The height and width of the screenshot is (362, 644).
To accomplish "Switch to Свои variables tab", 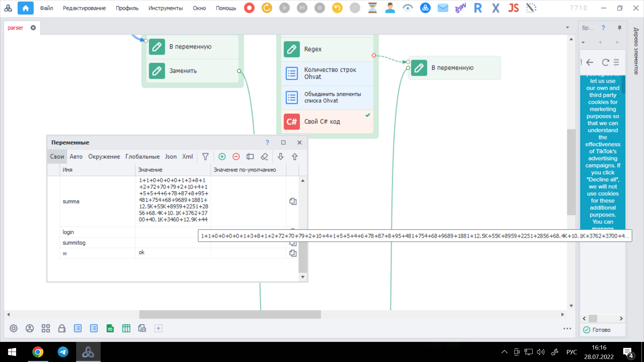I will click(57, 157).
